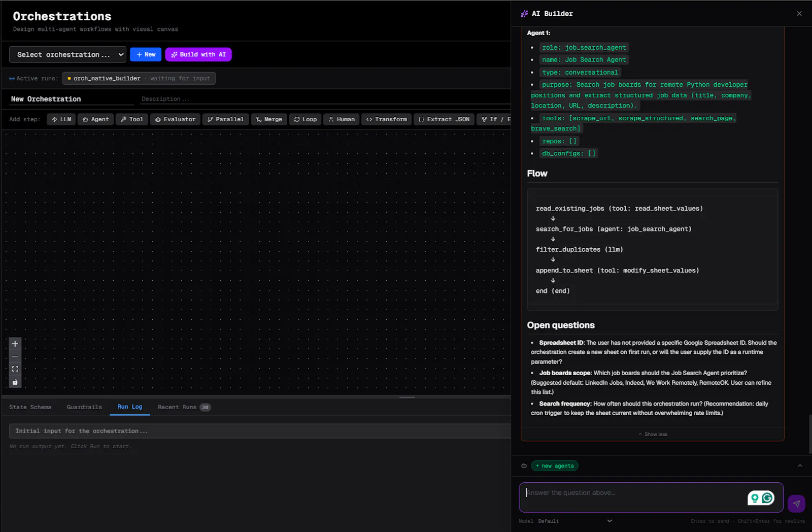Image resolution: width=812 pixels, height=532 pixels.
Task: Click the 'filter_duplicates (llm)' flow line
Action: point(579,249)
